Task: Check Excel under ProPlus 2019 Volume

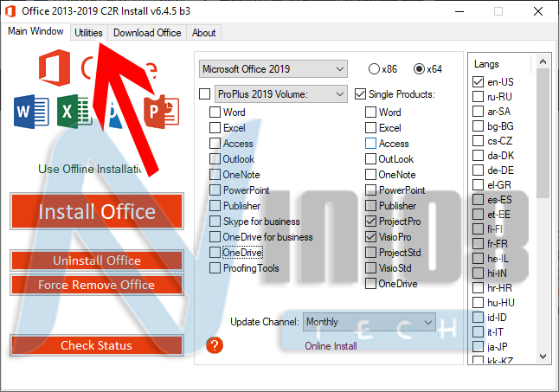Action: click(215, 127)
